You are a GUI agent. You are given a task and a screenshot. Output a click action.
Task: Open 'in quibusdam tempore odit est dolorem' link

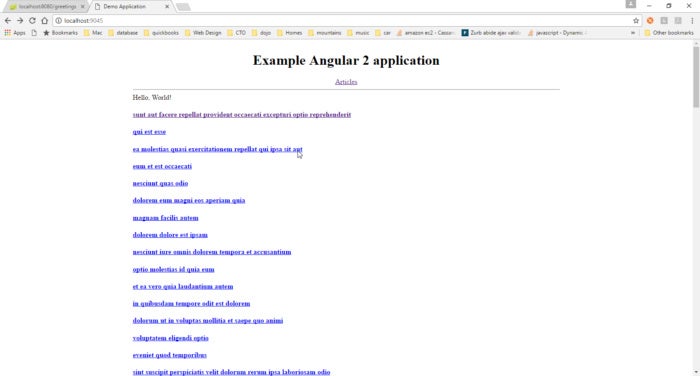tap(191, 304)
